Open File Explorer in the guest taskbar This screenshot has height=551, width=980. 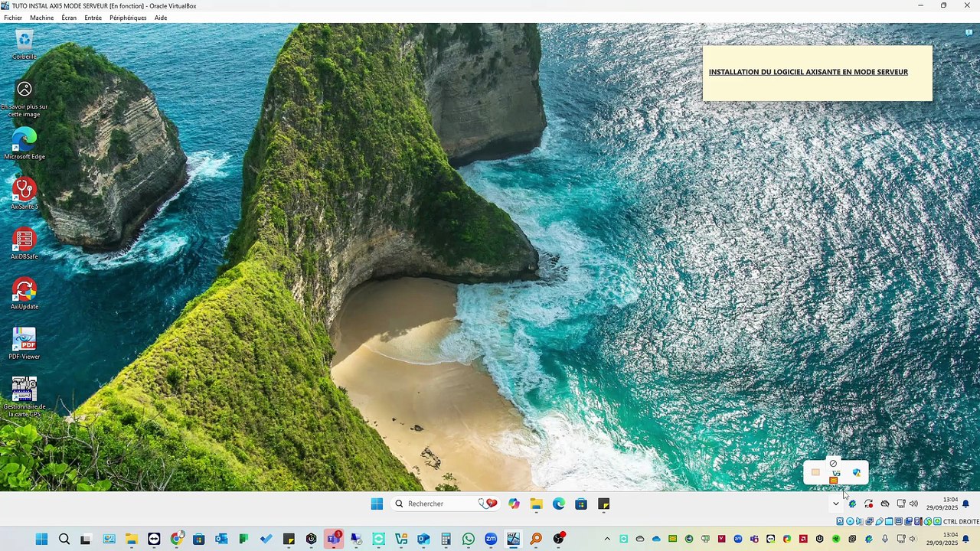pyautogui.click(x=536, y=504)
